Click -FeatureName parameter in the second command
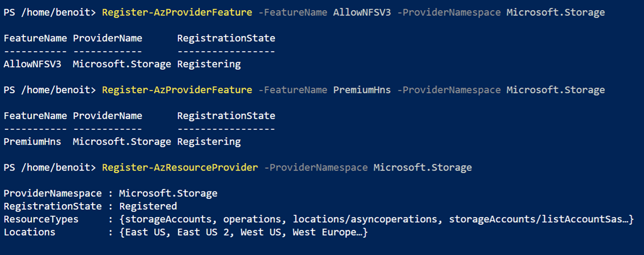The image size is (644, 255). [292, 90]
